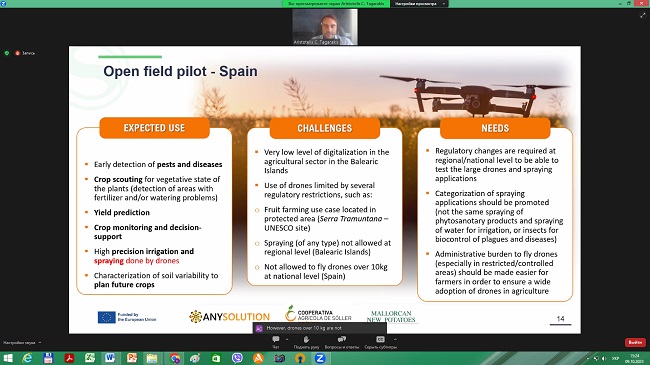Hide subtitles using the CC button
650x365 pixels.
(x=380, y=342)
